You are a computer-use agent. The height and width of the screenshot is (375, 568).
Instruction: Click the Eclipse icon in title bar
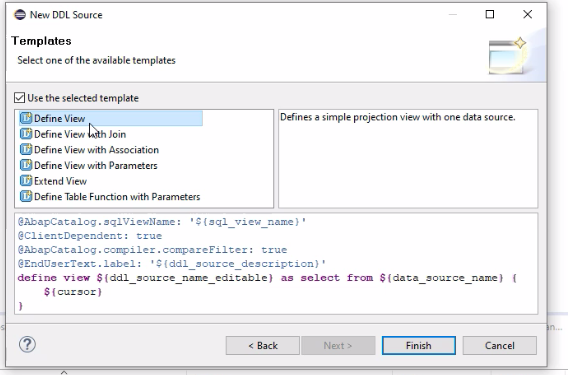(x=20, y=14)
